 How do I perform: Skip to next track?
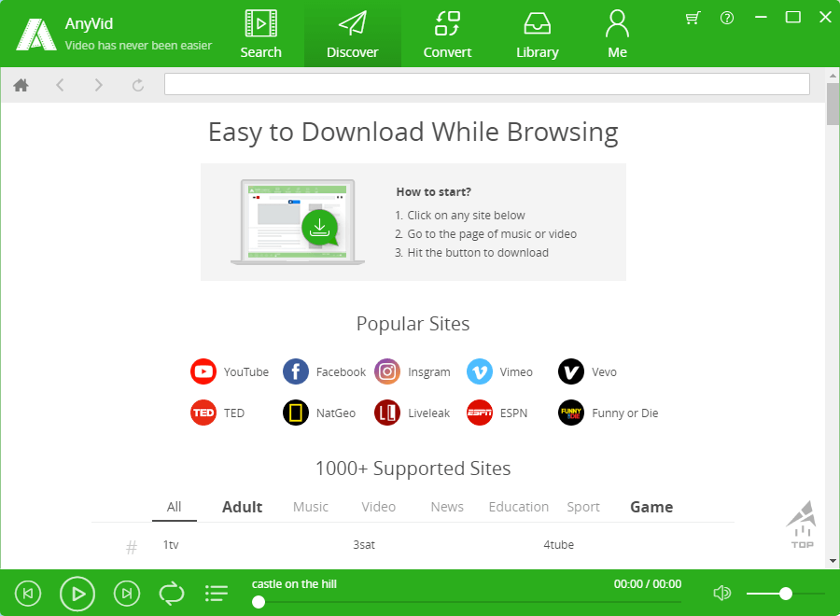(127, 594)
